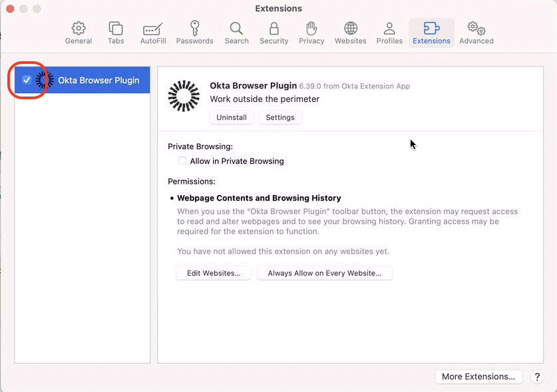This screenshot has height=392, width=557.
Task: Switch to Tabs preferences
Action: [x=116, y=33]
